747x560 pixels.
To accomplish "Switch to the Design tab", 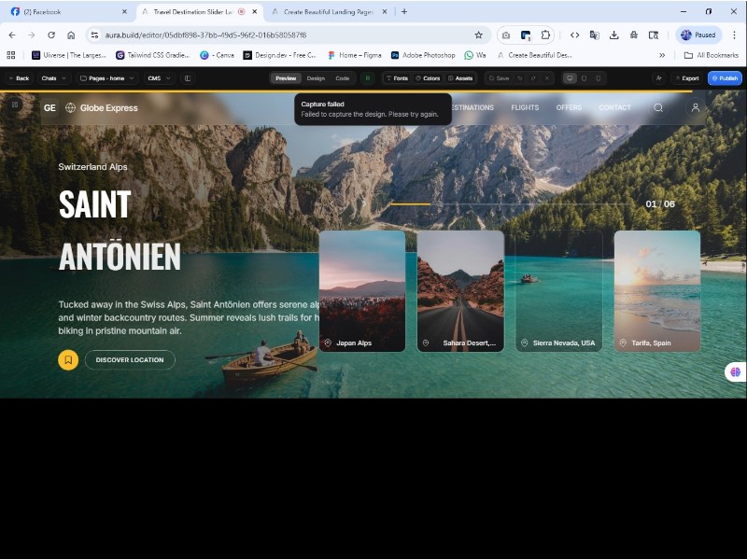I will [x=316, y=78].
